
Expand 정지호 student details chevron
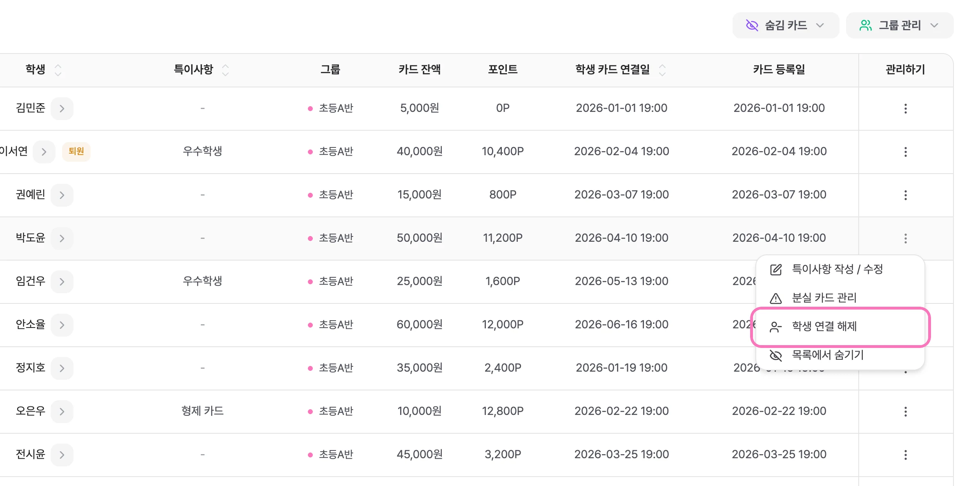coord(62,368)
